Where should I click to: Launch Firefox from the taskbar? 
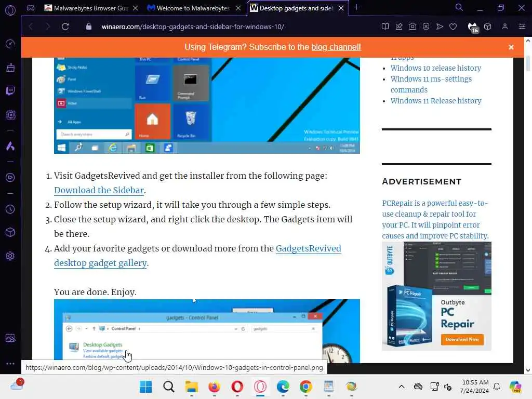(214, 387)
